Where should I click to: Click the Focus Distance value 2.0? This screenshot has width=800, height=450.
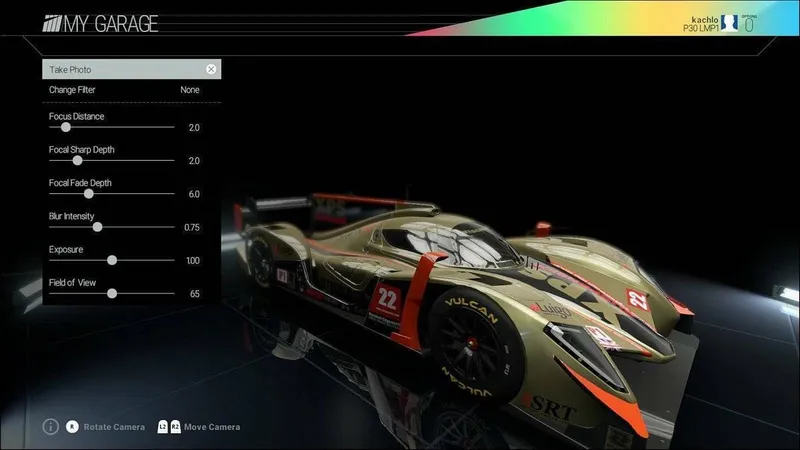194,128
